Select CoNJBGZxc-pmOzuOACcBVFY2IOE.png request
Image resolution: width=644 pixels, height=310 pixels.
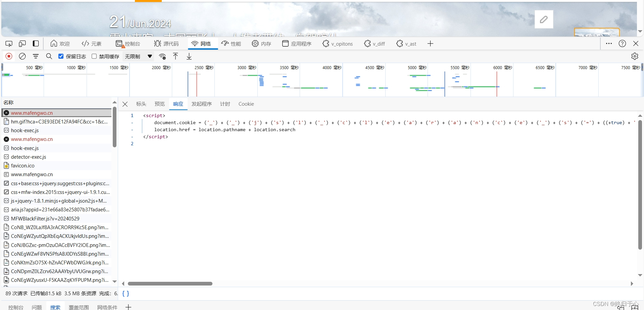coord(57,245)
